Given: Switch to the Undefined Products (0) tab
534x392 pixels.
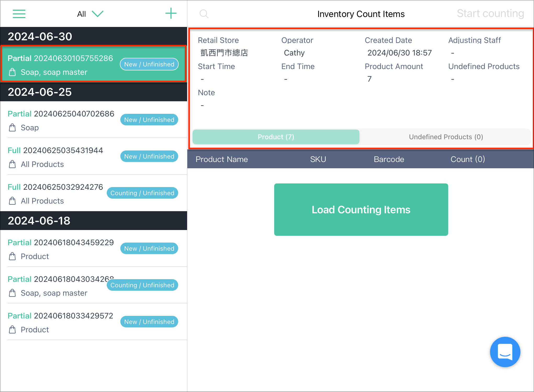Looking at the screenshot, I should (x=446, y=137).
